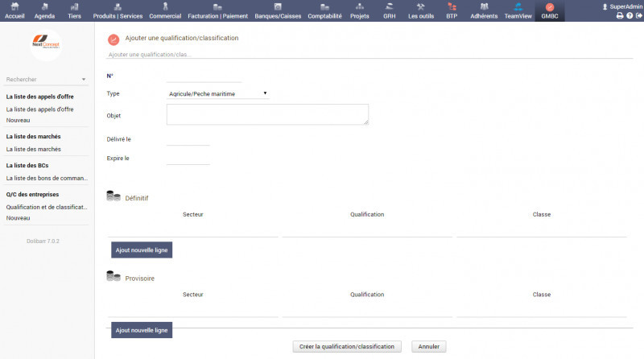
Task: Click breadcrumb Ajouter une qualification/clas...
Action: click(150, 55)
